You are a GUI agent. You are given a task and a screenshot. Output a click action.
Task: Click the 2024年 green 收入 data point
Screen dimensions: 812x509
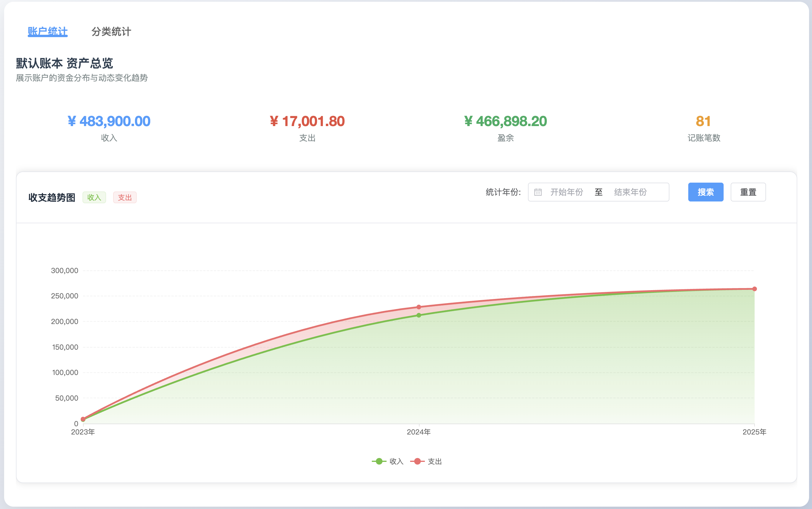[x=419, y=315]
